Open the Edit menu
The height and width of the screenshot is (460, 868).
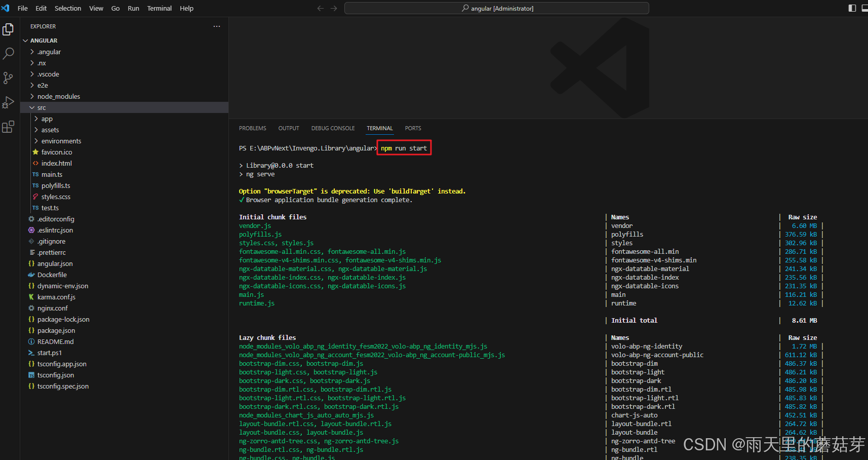tap(41, 8)
